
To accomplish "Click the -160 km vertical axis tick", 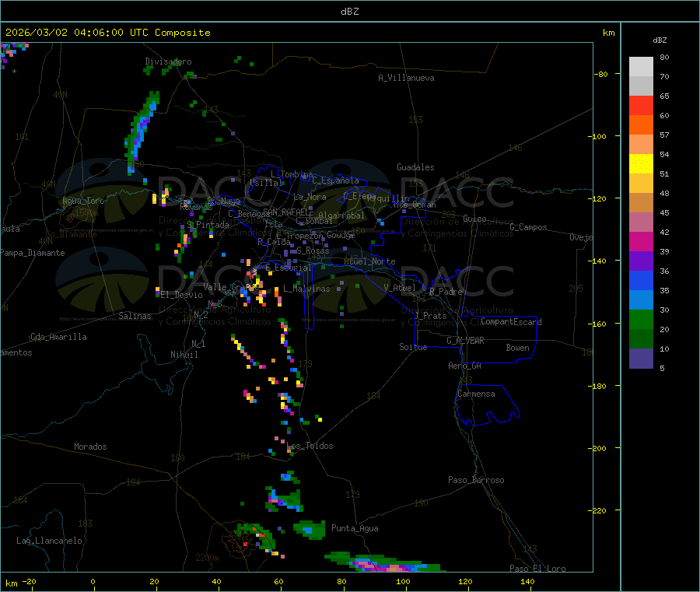I will pyautogui.click(x=599, y=324).
